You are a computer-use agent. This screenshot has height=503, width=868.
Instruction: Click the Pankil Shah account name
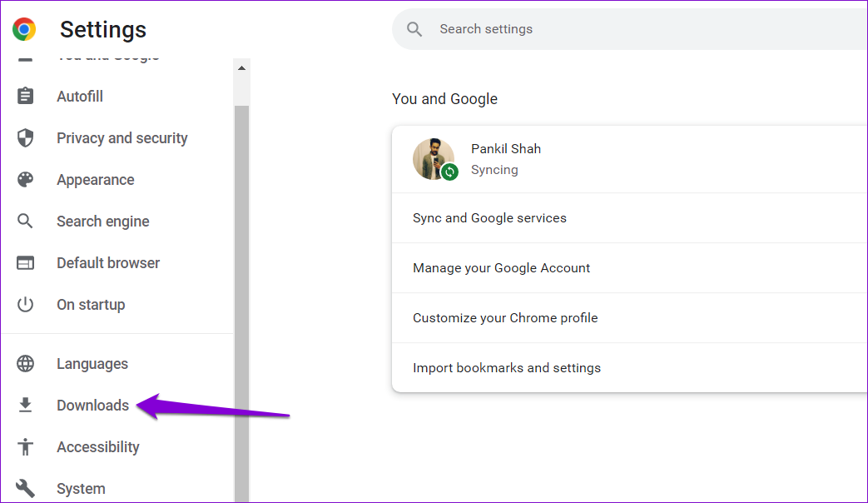(506, 148)
